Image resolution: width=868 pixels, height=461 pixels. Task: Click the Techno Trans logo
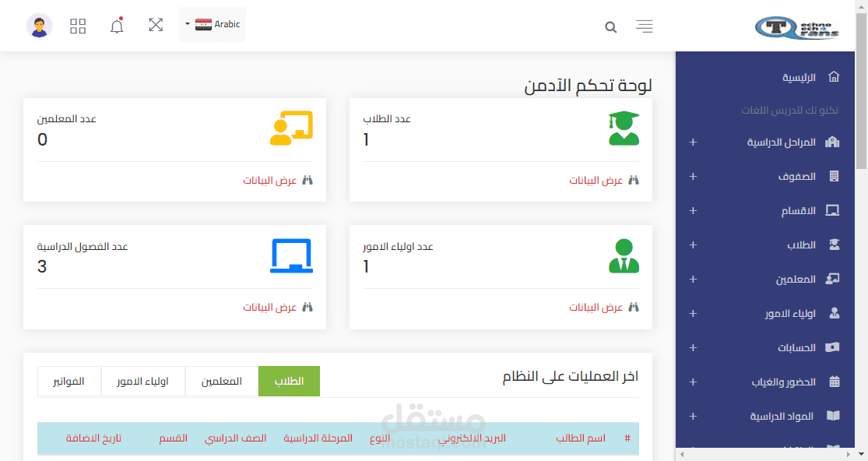pos(797,27)
